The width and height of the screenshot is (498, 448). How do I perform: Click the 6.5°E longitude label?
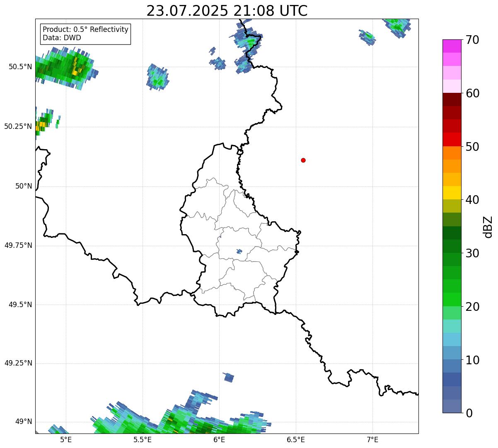pos(296,439)
